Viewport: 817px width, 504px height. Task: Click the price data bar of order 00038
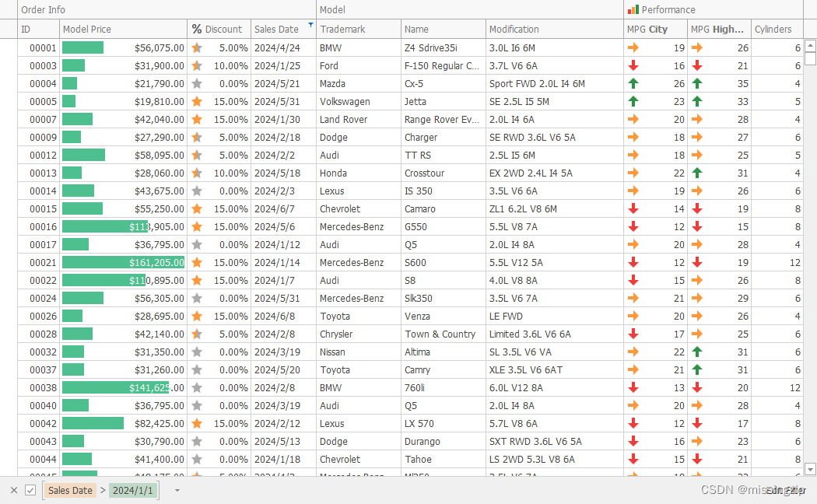(116, 387)
